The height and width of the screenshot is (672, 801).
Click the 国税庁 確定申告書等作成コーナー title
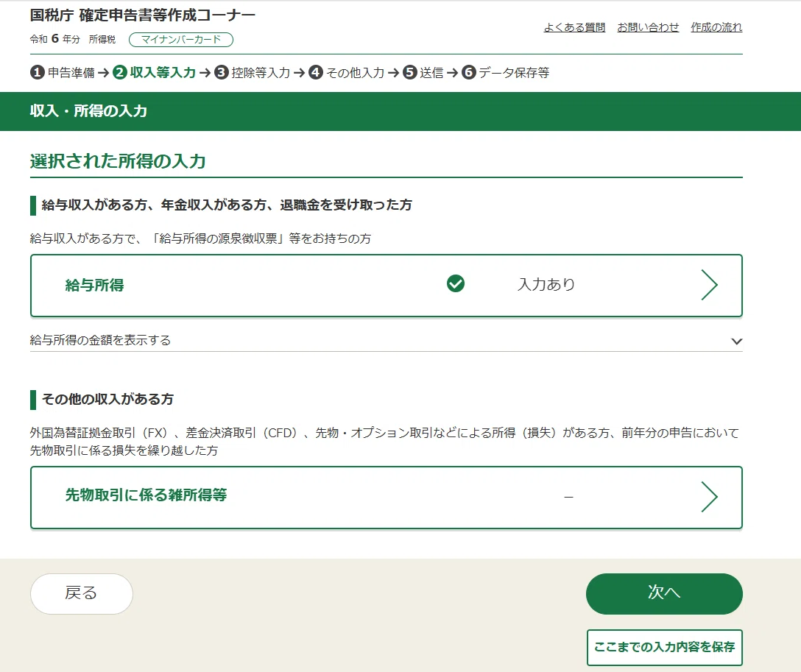pos(143,15)
